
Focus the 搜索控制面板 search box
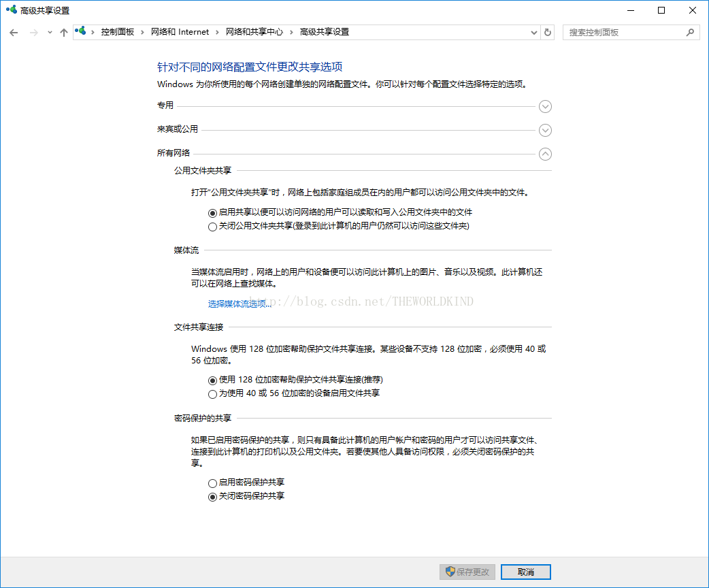click(631, 32)
